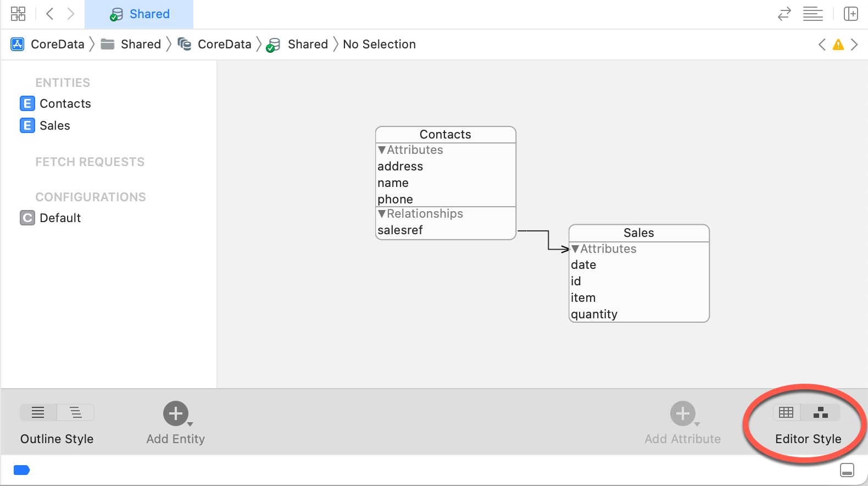Image resolution: width=868 pixels, height=486 pixels.
Task: Click the Shared folder breadcrumb
Action: click(x=131, y=44)
